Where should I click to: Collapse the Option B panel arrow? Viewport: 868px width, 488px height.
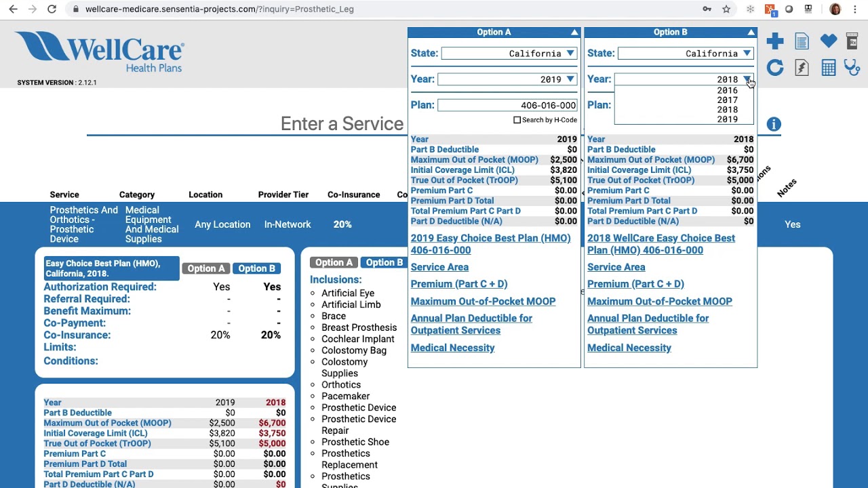click(x=751, y=32)
